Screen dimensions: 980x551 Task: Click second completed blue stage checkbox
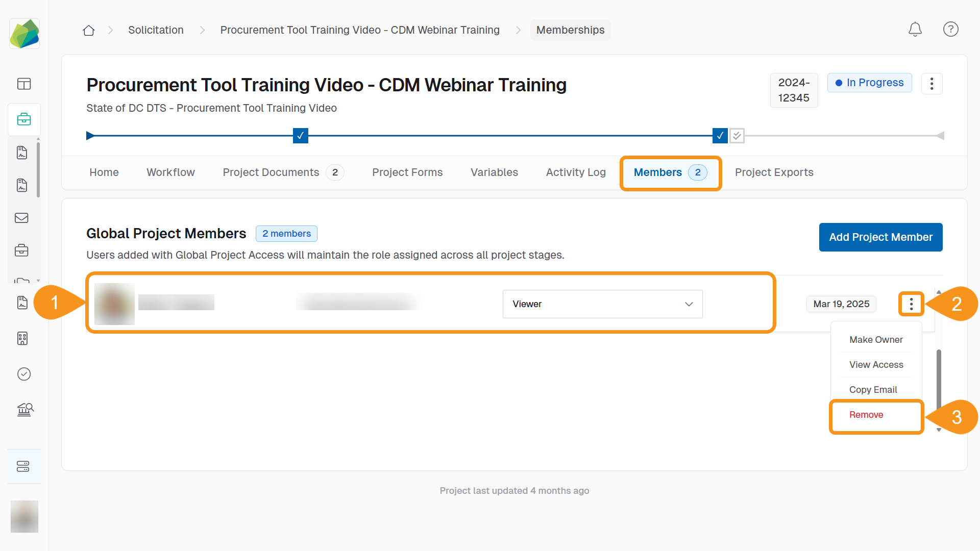point(720,136)
